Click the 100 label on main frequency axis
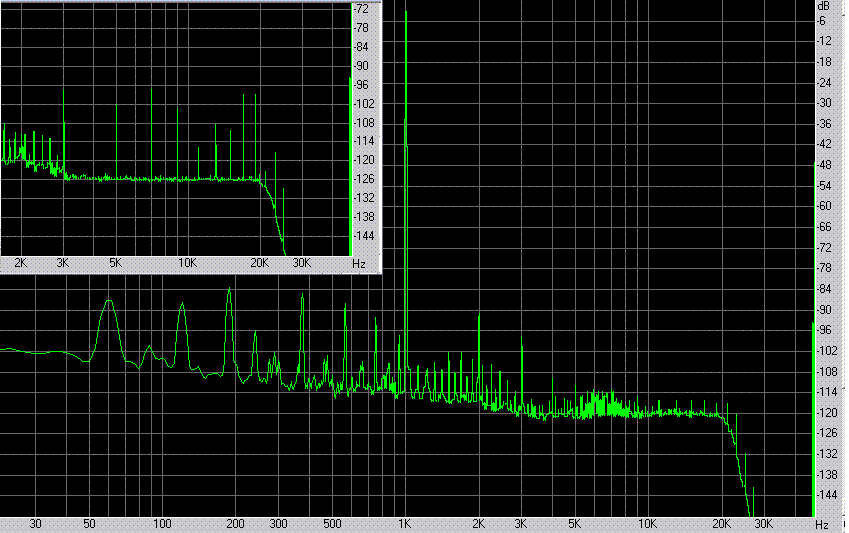The image size is (849, 533). tap(162, 524)
